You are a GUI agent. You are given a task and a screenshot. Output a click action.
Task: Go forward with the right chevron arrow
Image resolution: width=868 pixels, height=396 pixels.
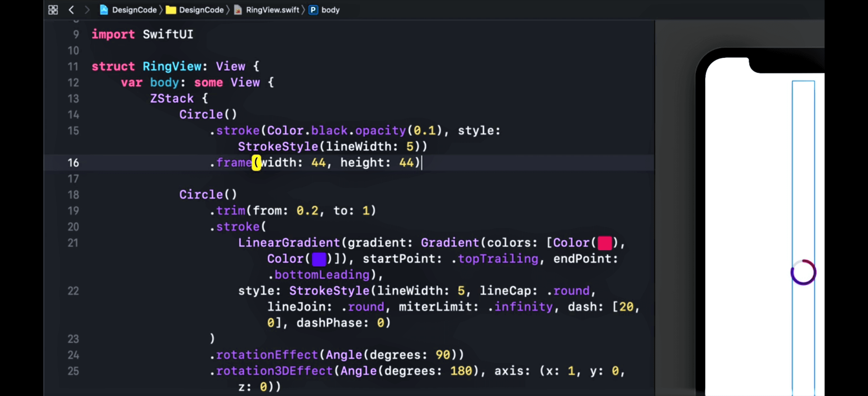click(x=87, y=10)
